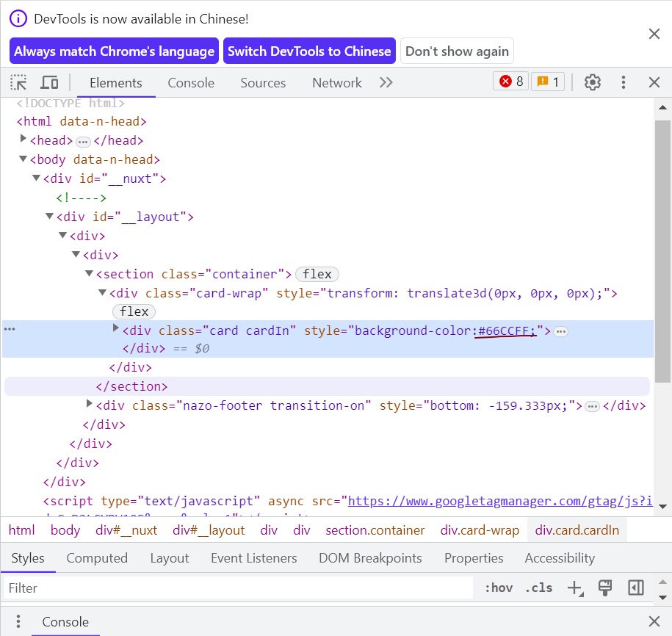
Task: Open the Layout pane tab
Action: [170, 558]
